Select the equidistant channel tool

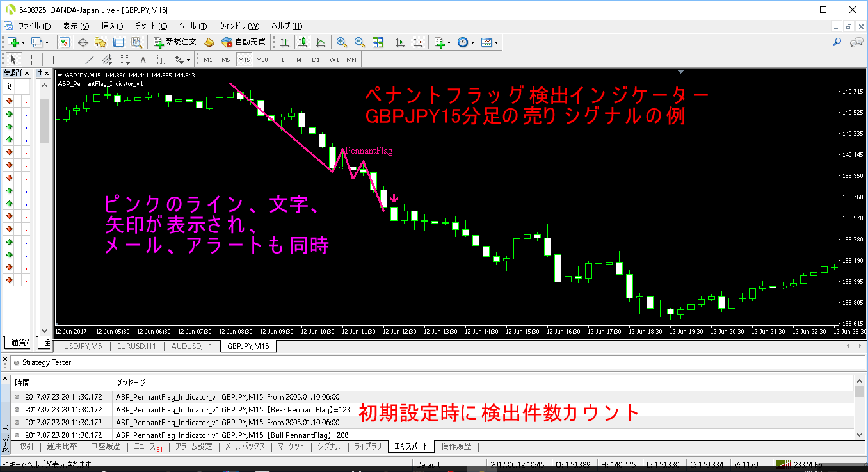(x=108, y=60)
